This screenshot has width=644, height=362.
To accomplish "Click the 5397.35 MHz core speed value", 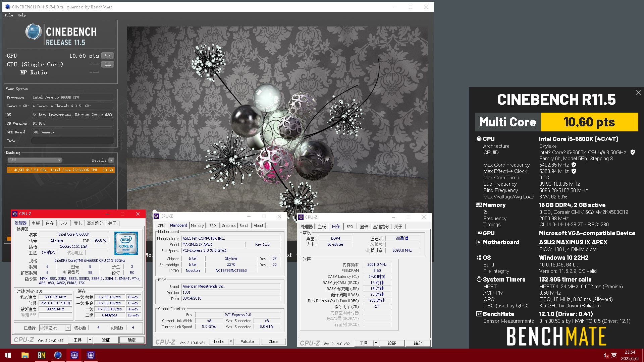I will tap(55, 297).
